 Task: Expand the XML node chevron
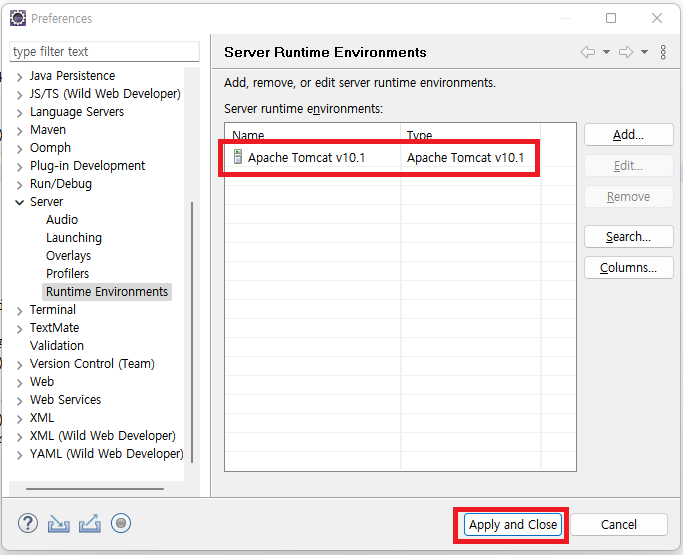[19, 419]
